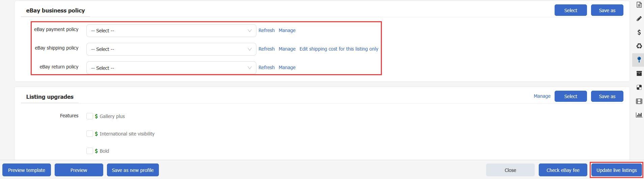Click the blue pin sidebar icon

[639, 60]
